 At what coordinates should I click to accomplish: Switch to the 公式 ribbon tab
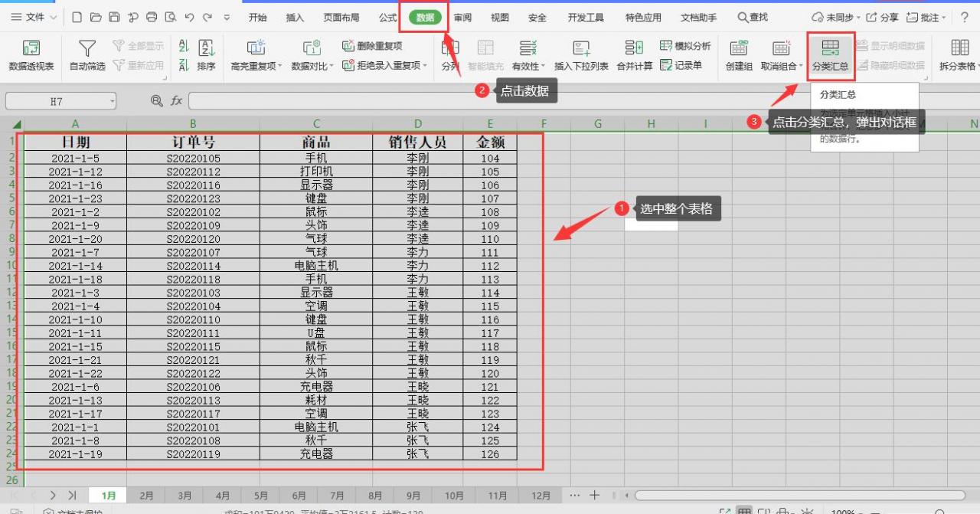point(387,16)
